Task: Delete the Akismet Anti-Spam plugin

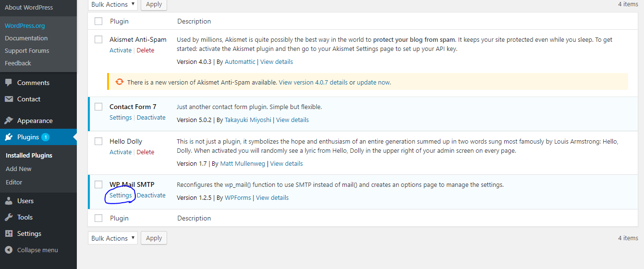Action: (146, 50)
